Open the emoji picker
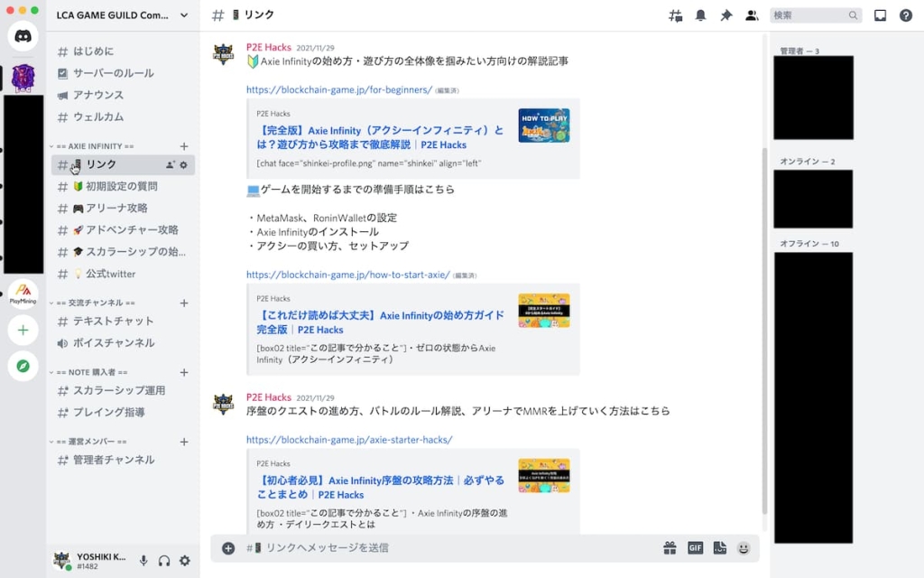 coord(744,548)
